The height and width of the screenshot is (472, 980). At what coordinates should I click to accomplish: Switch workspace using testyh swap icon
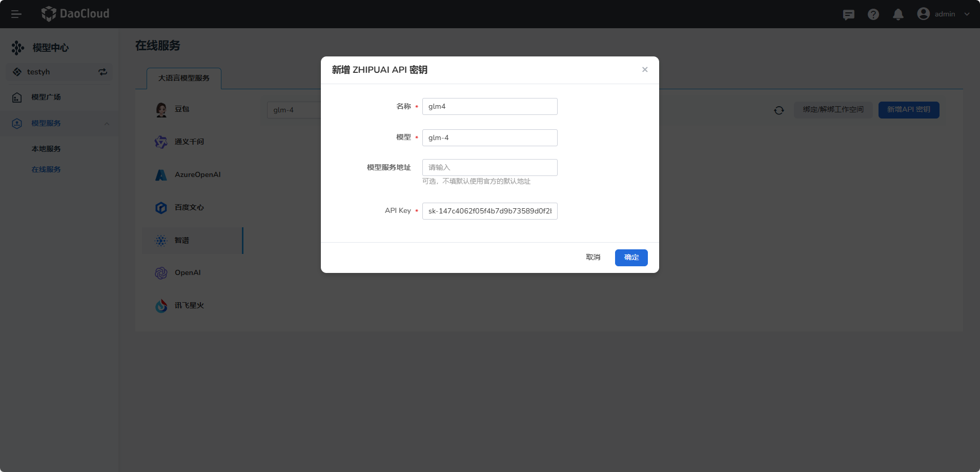click(x=103, y=72)
